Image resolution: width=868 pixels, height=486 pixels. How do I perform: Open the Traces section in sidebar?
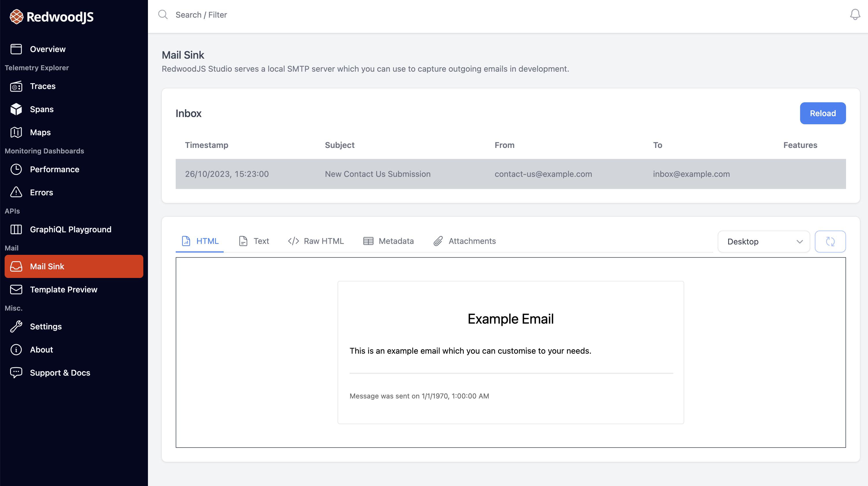click(42, 86)
